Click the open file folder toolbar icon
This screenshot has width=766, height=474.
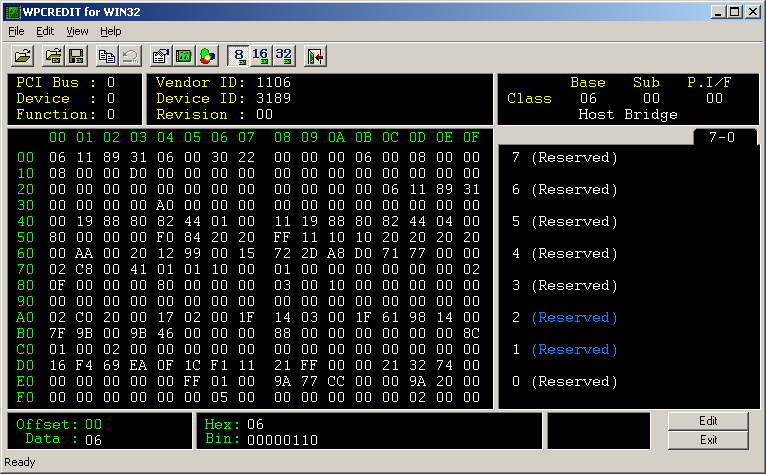(22, 56)
